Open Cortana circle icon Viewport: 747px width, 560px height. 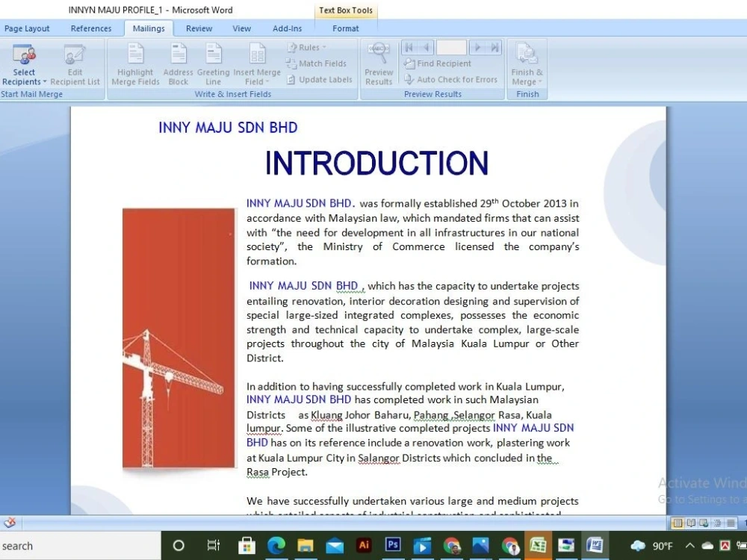[179, 546]
